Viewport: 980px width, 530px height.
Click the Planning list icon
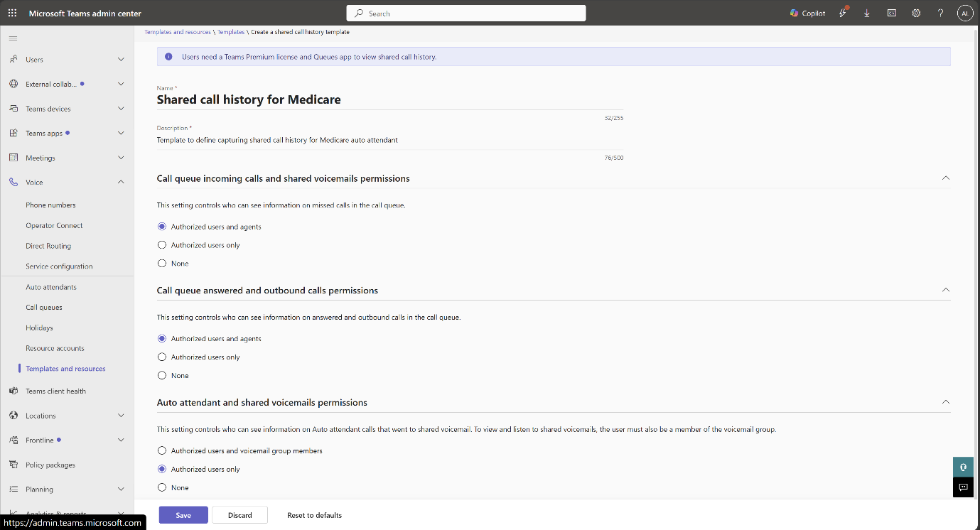[x=14, y=489]
